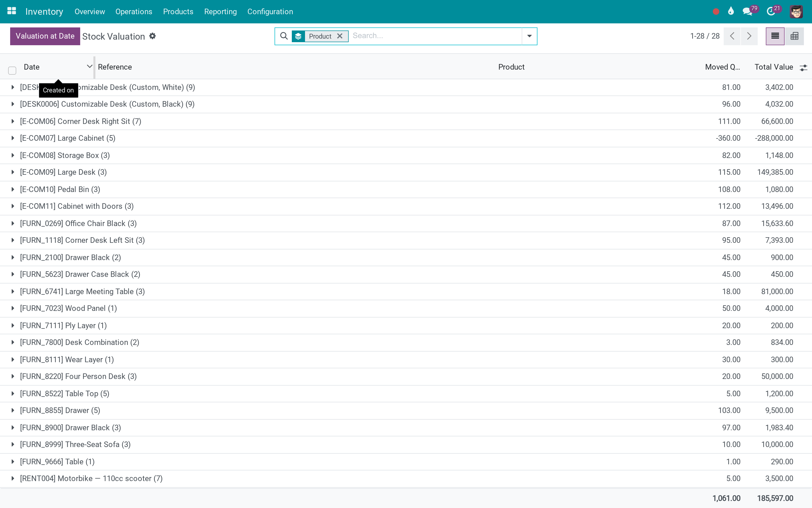Open the Stock Valuation gear settings
The width and height of the screenshot is (812, 508).
152,36
